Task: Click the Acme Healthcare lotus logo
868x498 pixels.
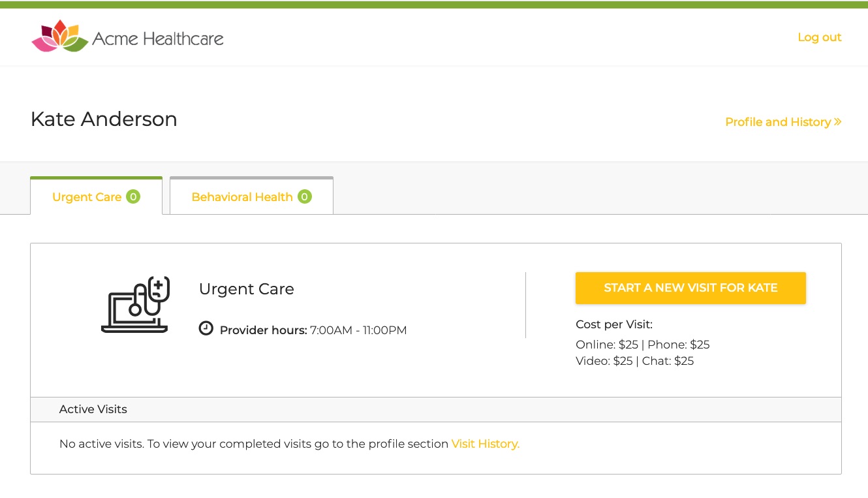Action: click(x=59, y=36)
